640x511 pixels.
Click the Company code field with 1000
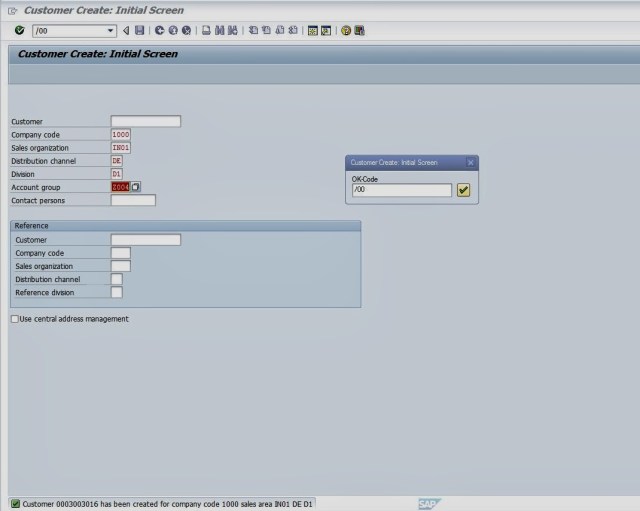coord(121,135)
